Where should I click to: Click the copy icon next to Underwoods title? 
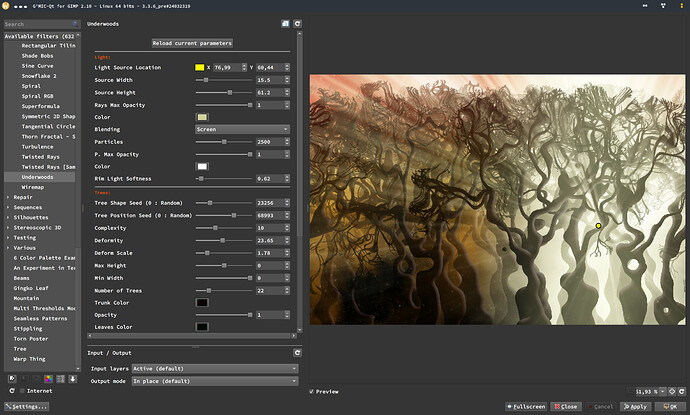pyautogui.click(x=285, y=22)
